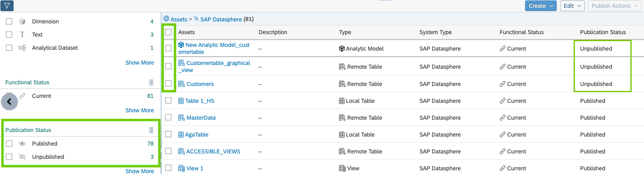Screen dimensions: 644x174
Task: Open the Create dropdown
Action: click(540, 6)
